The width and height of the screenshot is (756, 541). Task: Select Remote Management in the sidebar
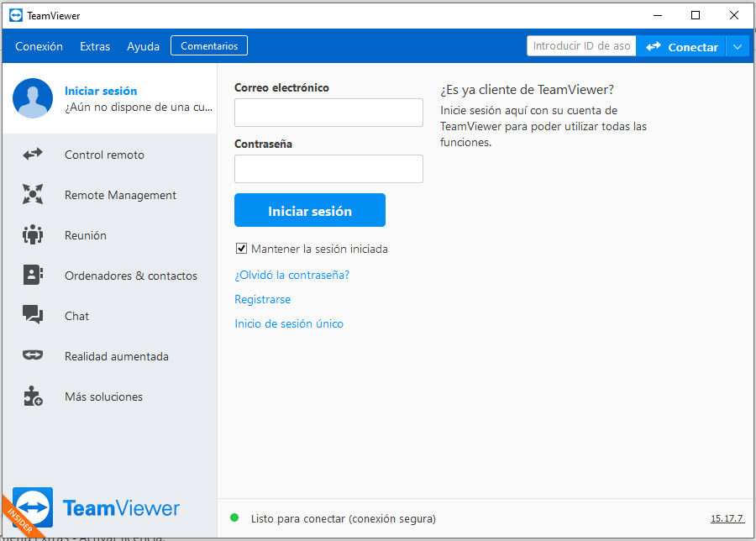pos(110,195)
